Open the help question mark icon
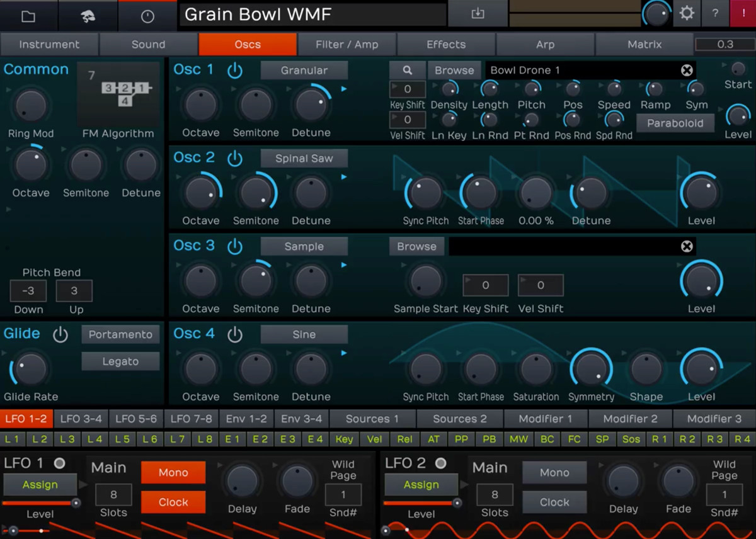 click(715, 14)
